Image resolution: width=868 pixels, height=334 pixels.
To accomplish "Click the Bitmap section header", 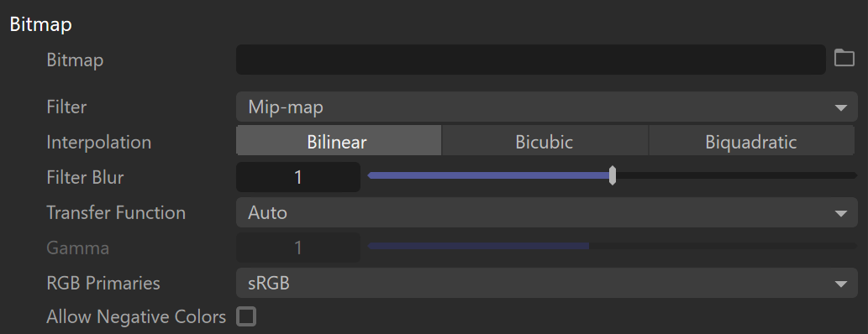I will [41, 25].
